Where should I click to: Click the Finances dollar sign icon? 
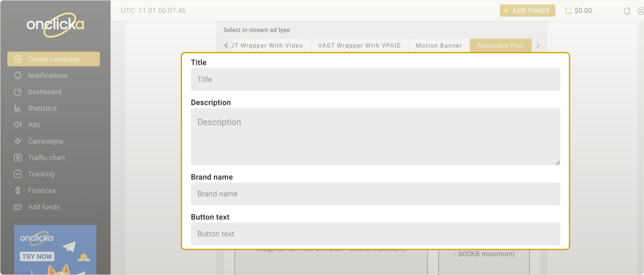point(17,190)
